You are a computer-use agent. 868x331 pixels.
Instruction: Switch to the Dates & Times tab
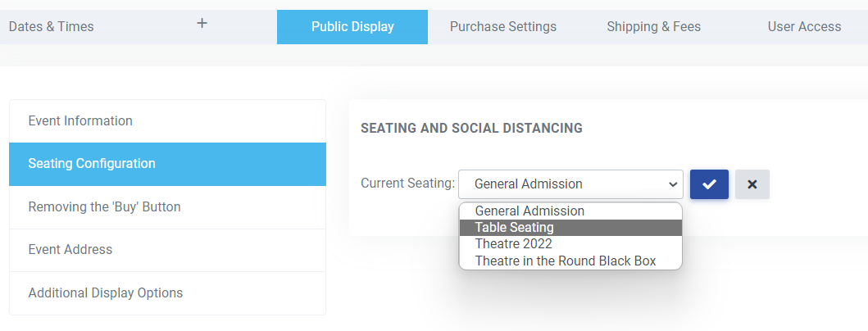(x=52, y=27)
